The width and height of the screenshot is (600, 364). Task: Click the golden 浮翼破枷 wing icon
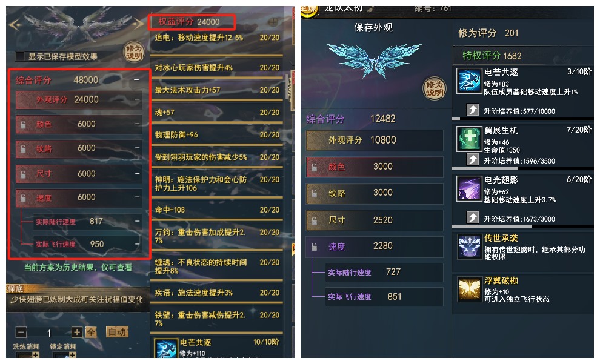point(468,290)
